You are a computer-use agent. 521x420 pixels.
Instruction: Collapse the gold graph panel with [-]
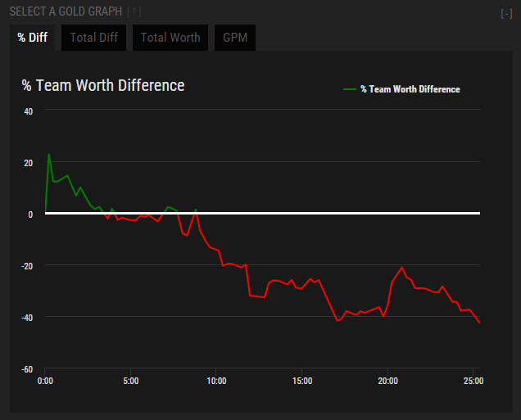pyautogui.click(x=506, y=14)
